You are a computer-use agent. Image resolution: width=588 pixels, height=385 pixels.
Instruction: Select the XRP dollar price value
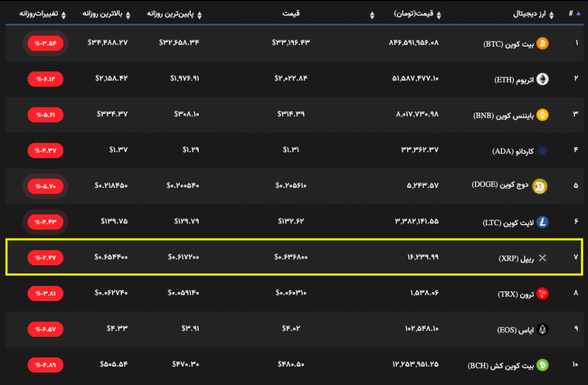point(291,257)
